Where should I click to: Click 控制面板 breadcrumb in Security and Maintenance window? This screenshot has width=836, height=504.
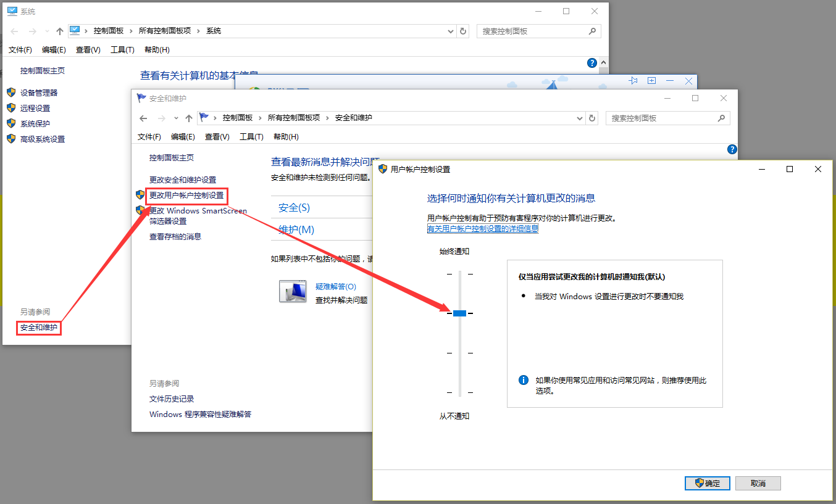click(x=238, y=118)
